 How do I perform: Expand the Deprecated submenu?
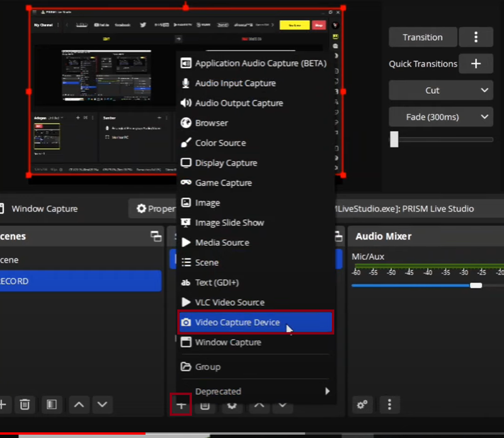click(x=255, y=391)
